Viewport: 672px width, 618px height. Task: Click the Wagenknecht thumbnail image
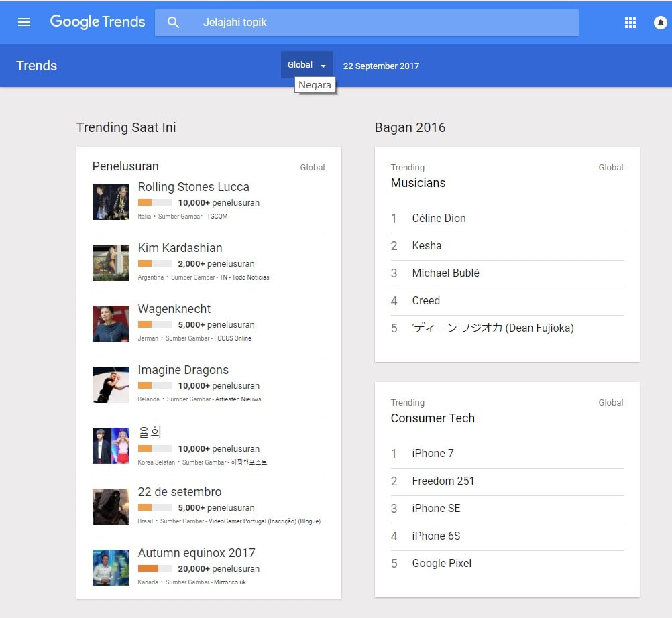point(111,324)
